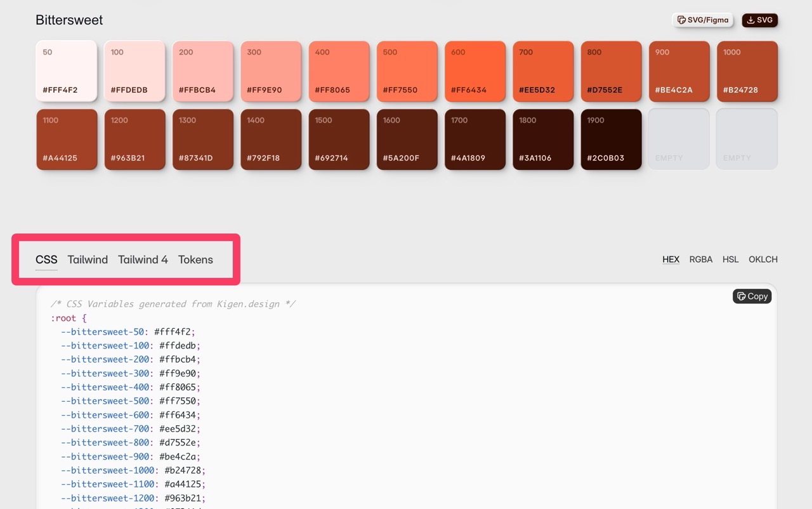Viewport: 812px width, 509px height.
Task: Select the Tokens tab
Action: pyautogui.click(x=195, y=260)
